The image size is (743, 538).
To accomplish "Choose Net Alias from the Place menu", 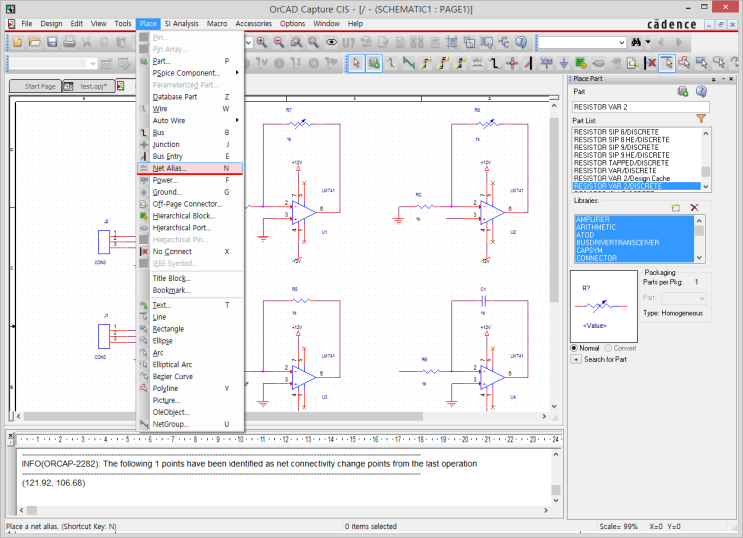I will pyautogui.click(x=190, y=168).
